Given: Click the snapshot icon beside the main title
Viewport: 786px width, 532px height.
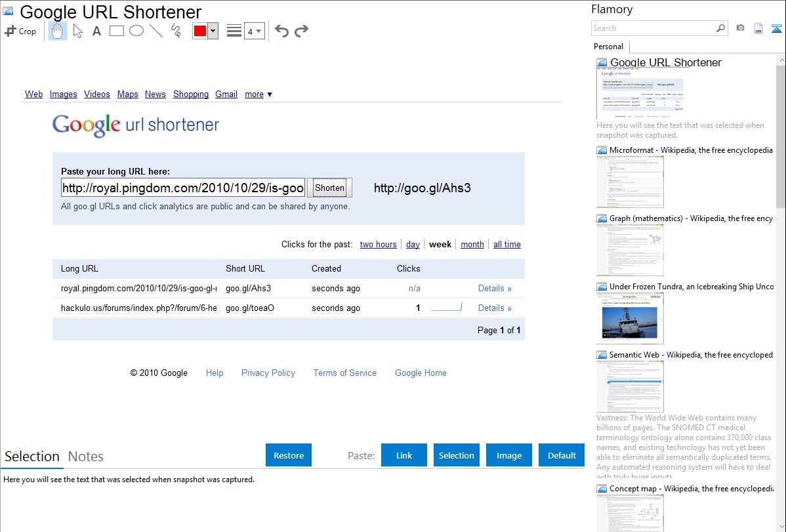Looking at the screenshot, I should (8, 11).
